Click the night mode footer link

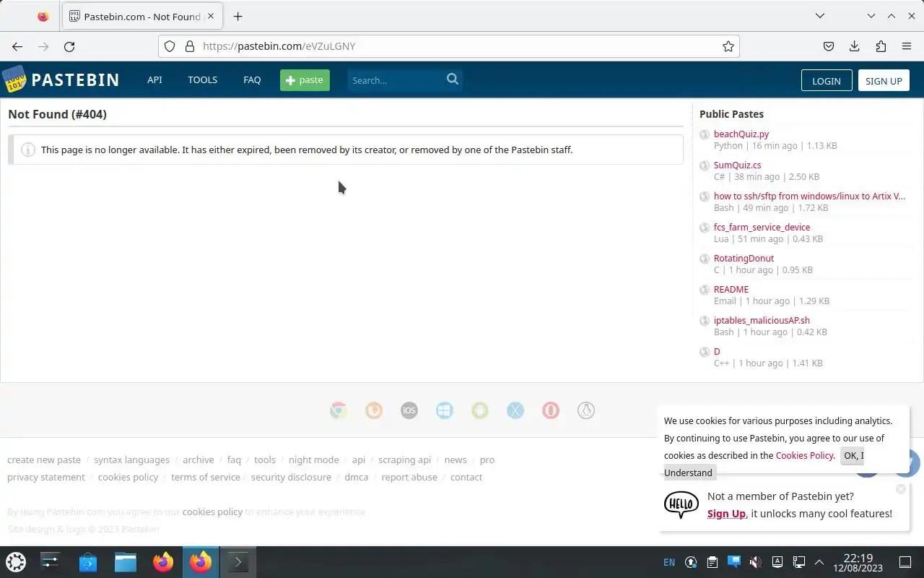313,460
